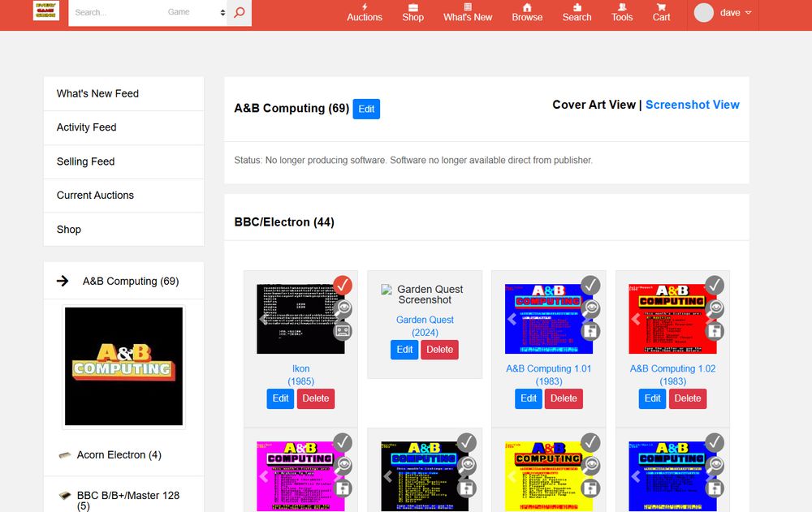Submit search with the red magnifier button
The height and width of the screenshot is (512, 812).
(240, 12)
